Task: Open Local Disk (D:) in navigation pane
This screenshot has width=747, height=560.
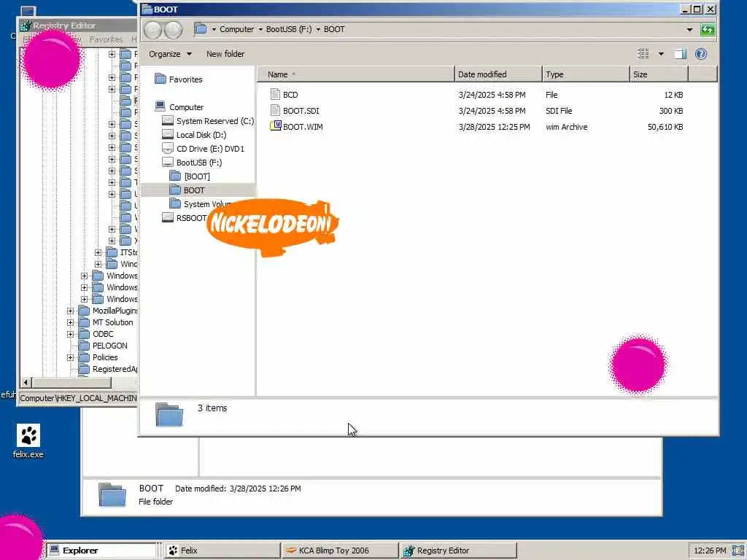Action: [201, 135]
